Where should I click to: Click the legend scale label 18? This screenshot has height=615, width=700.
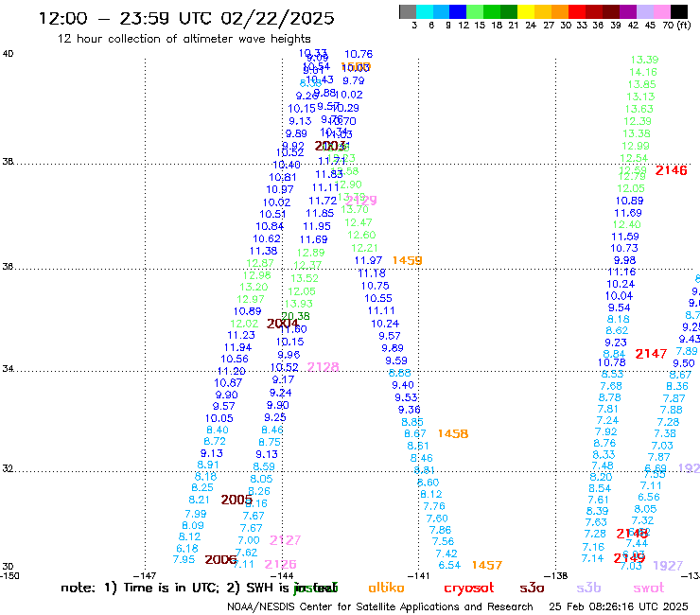(x=497, y=25)
